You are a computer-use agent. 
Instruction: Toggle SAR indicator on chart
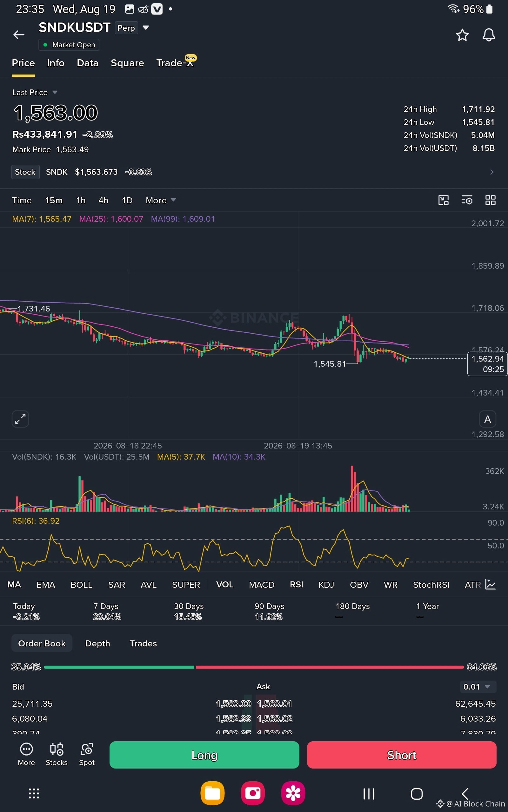[x=117, y=585]
